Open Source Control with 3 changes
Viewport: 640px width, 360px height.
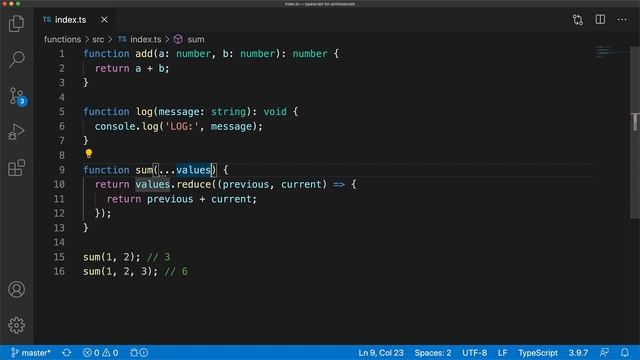tap(17, 96)
